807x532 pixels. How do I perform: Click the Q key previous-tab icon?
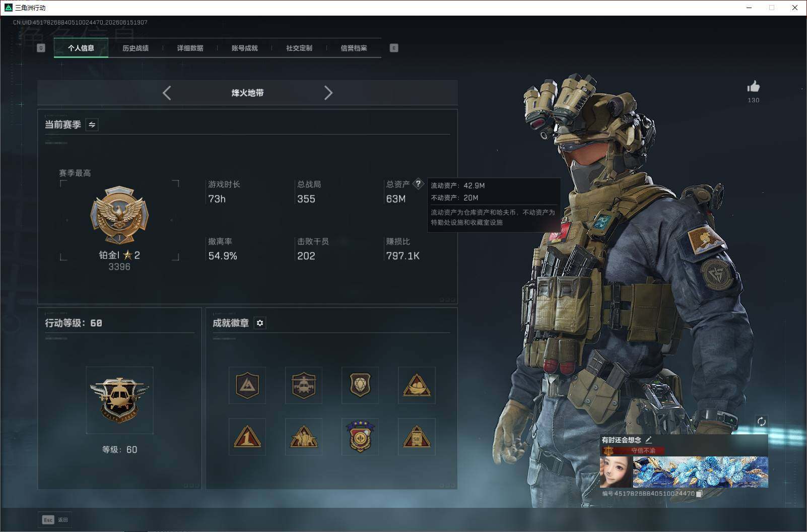[41, 48]
